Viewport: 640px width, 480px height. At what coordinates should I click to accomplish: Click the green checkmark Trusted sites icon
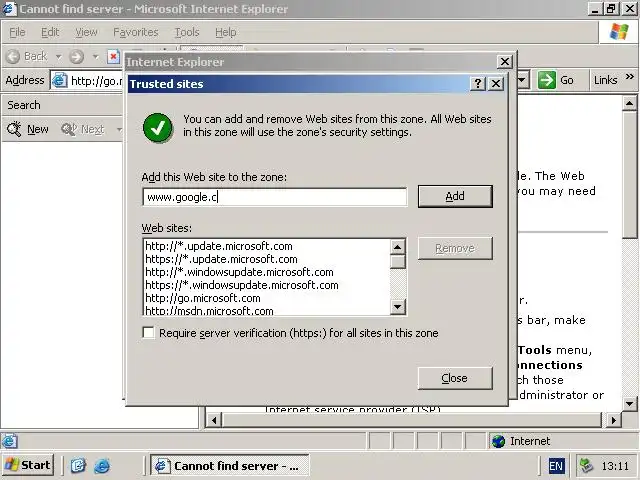pos(158,127)
